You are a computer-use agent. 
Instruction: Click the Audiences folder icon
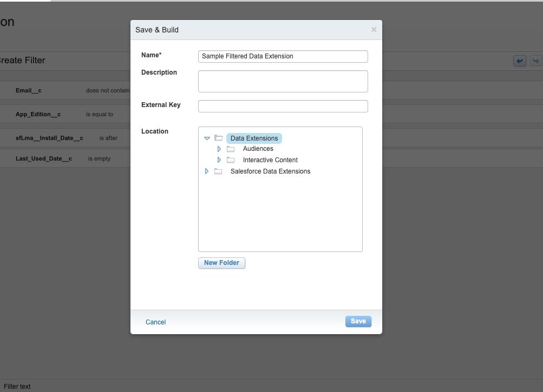pyautogui.click(x=231, y=149)
